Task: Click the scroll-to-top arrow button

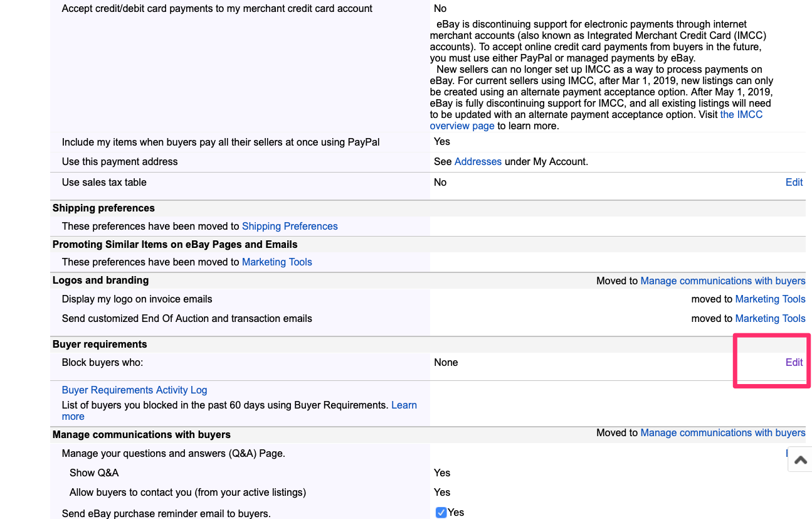Action: click(800, 459)
